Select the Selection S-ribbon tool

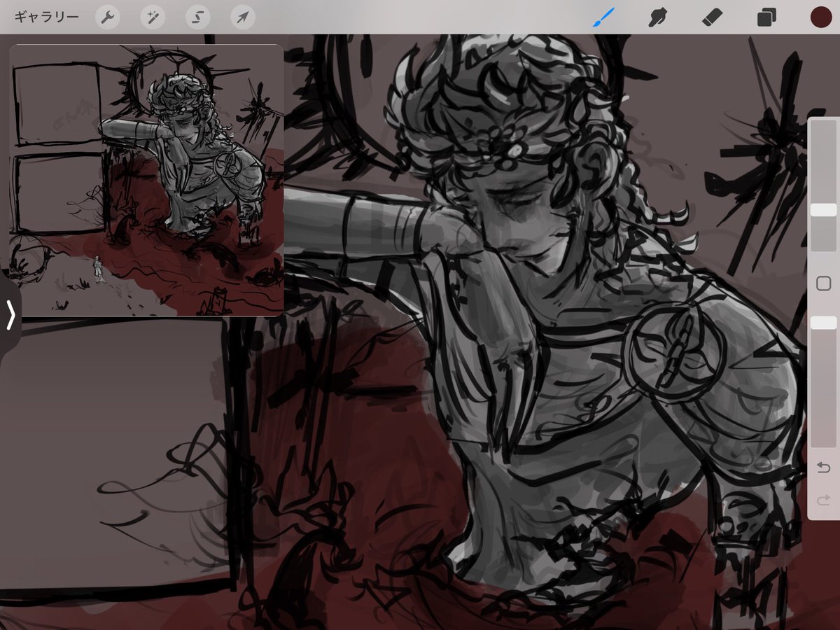(198, 17)
